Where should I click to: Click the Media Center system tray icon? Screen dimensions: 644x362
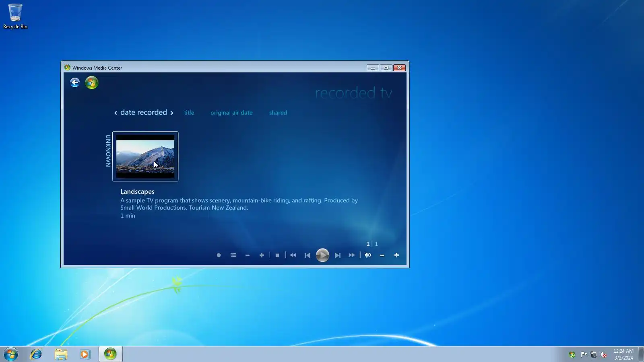(x=572, y=355)
